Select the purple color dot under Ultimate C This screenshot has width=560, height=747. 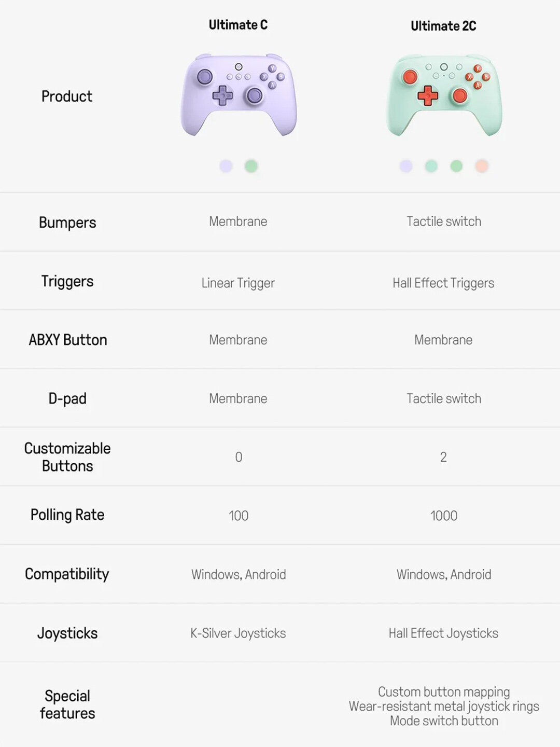pyautogui.click(x=226, y=166)
